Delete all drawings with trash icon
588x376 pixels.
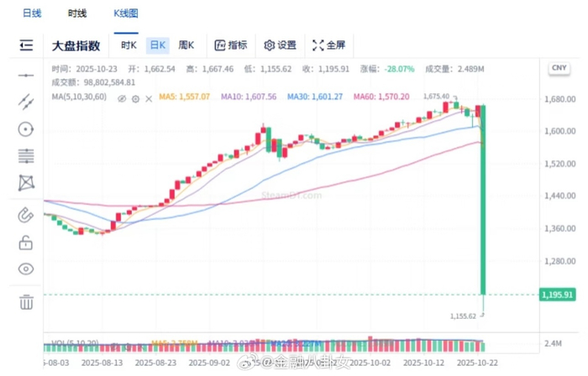(x=26, y=301)
